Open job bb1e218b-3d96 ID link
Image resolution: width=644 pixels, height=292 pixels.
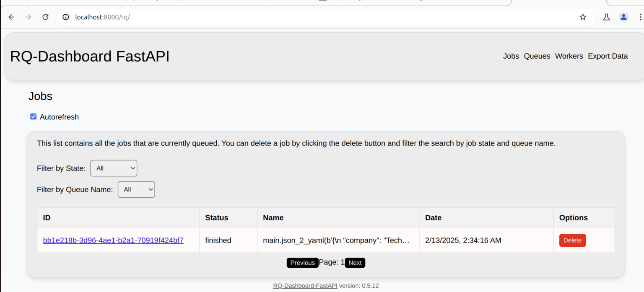[x=113, y=240]
